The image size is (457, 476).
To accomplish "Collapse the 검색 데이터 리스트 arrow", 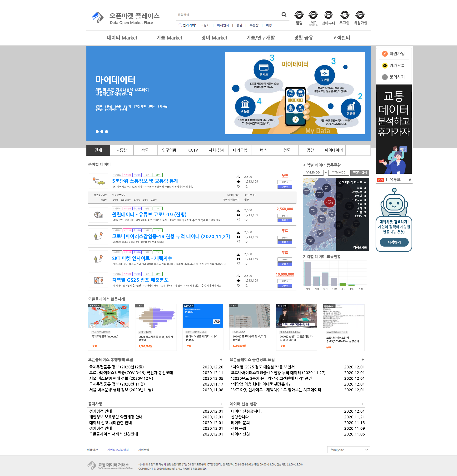I will 365,182.
